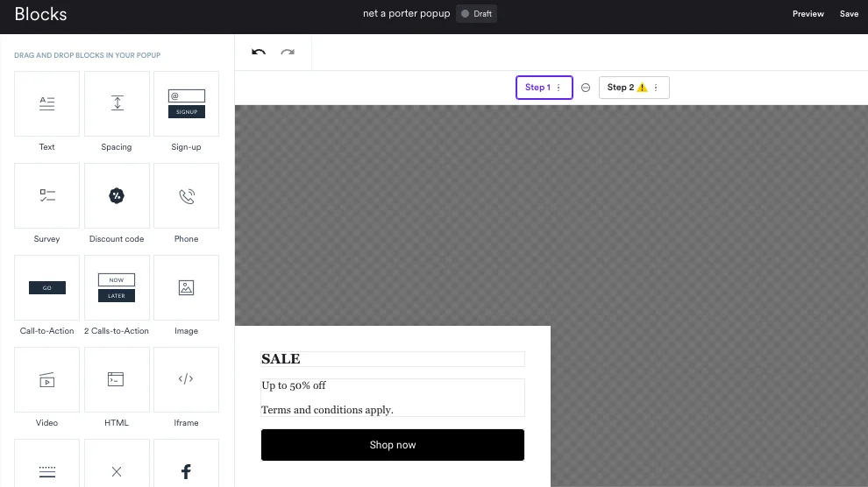Click the redo arrow

point(288,52)
